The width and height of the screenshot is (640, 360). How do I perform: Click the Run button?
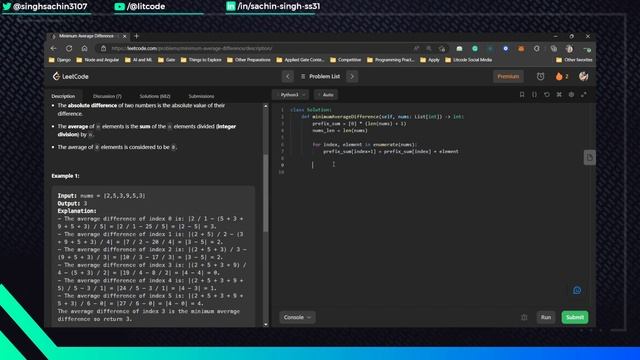pos(546,317)
